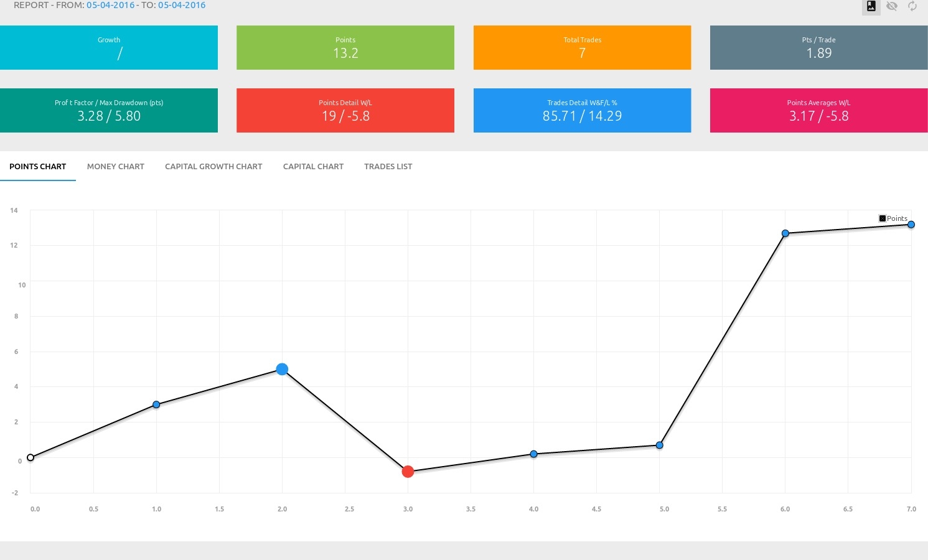Open the TO date 05-04-2016 link
This screenshot has width=928, height=560.
click(x=182, y=5)
